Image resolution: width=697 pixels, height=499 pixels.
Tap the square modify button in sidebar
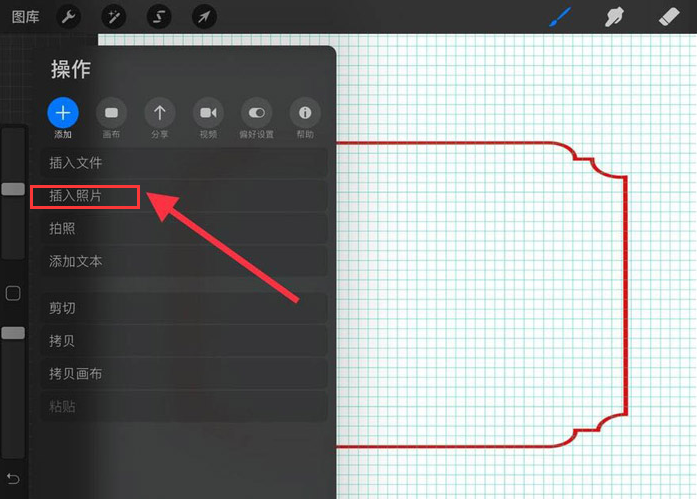[x=13, y=293]
